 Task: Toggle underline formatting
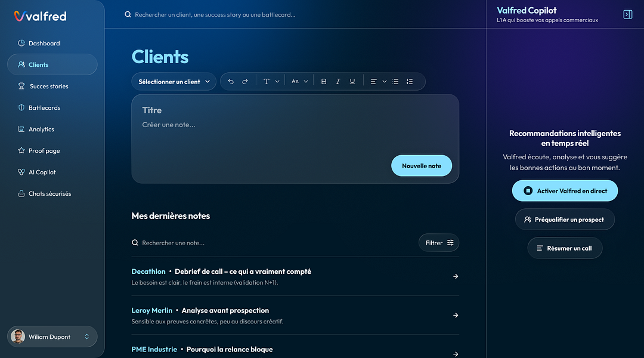352,81
